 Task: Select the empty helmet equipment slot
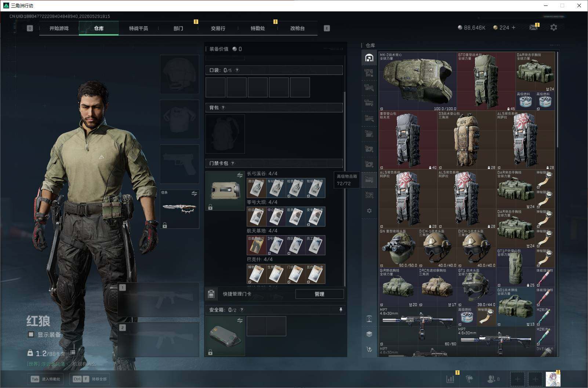coord(179,74)
